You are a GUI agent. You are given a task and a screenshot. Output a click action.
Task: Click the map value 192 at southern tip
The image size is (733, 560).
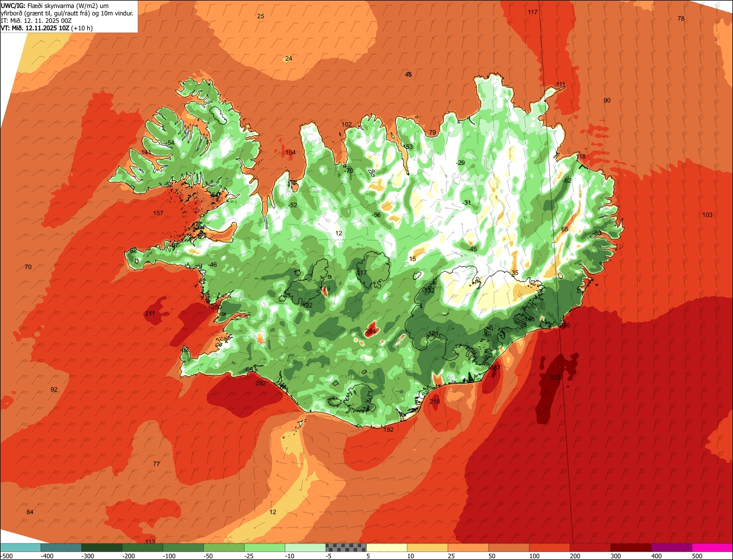point(389,429)
